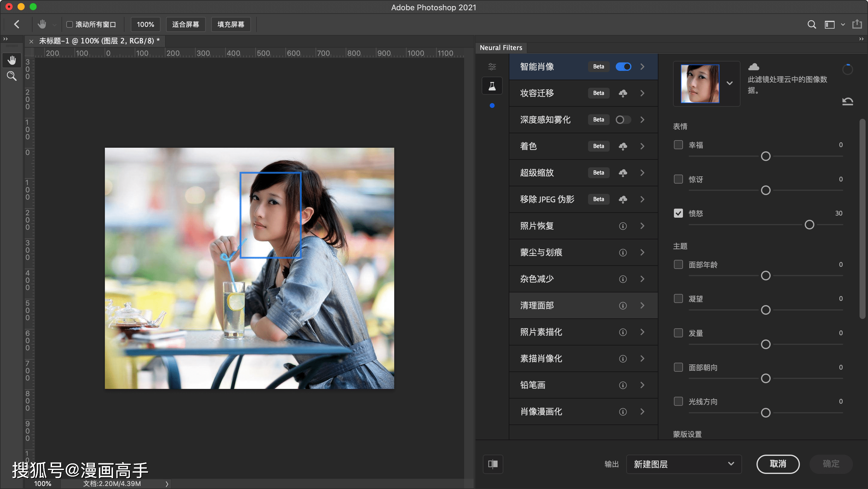Open the 输出 新建图层 dropdown
The height and width of the screenshot is (489, 868).
[684, 464]
